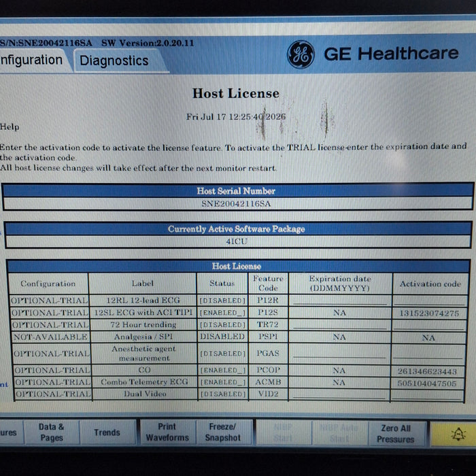Click activation code 131523074275
Viewport: 476px width, 476px height.
pyautogui.click(x=429, y=313)
